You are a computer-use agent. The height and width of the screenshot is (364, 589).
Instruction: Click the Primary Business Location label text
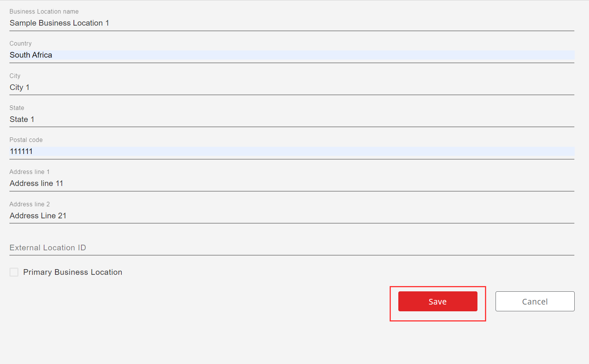click(x=73, y=272)
